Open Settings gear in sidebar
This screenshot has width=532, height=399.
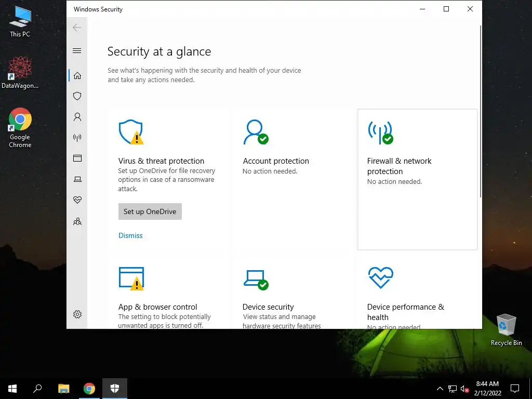tap(77, 314)
